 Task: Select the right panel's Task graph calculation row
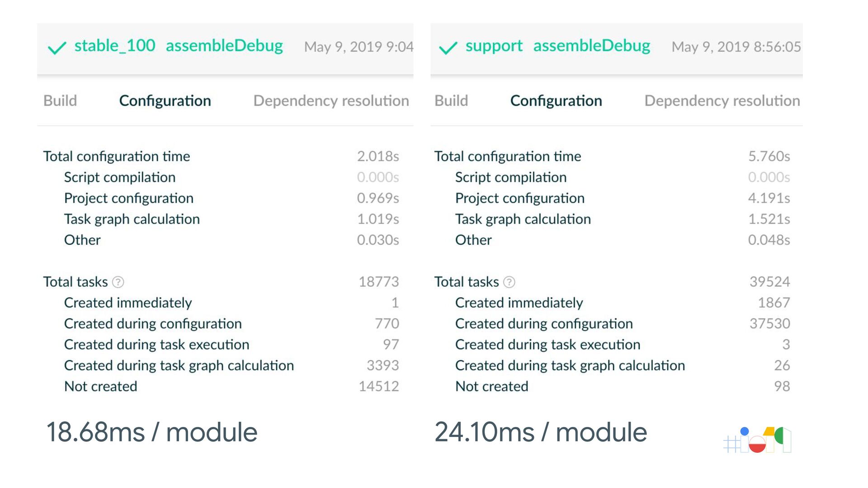pos(612,219)
